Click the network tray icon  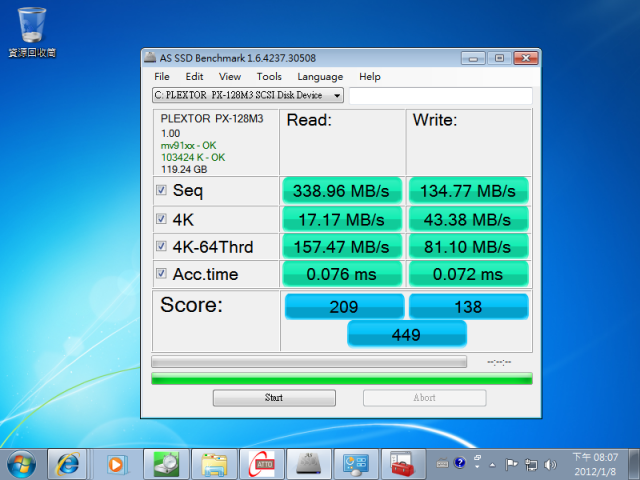(x=531, y=464)
